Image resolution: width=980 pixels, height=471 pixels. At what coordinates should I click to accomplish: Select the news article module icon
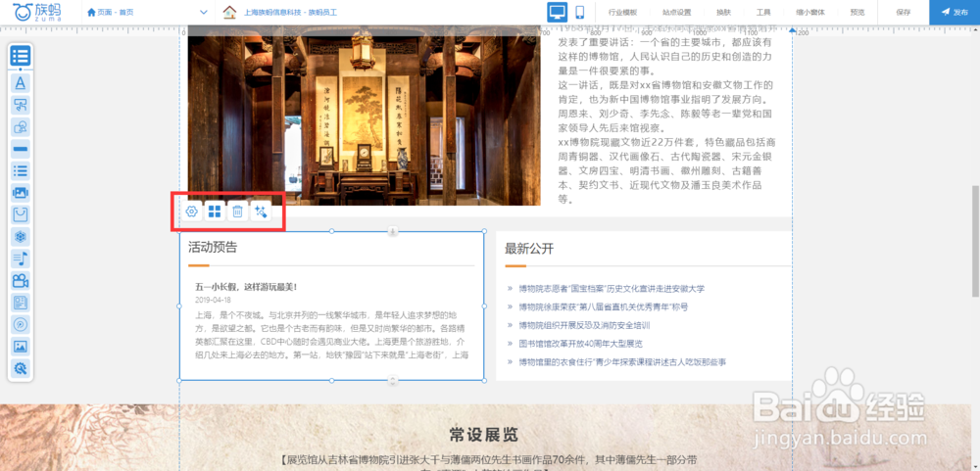tap(20, 303)
